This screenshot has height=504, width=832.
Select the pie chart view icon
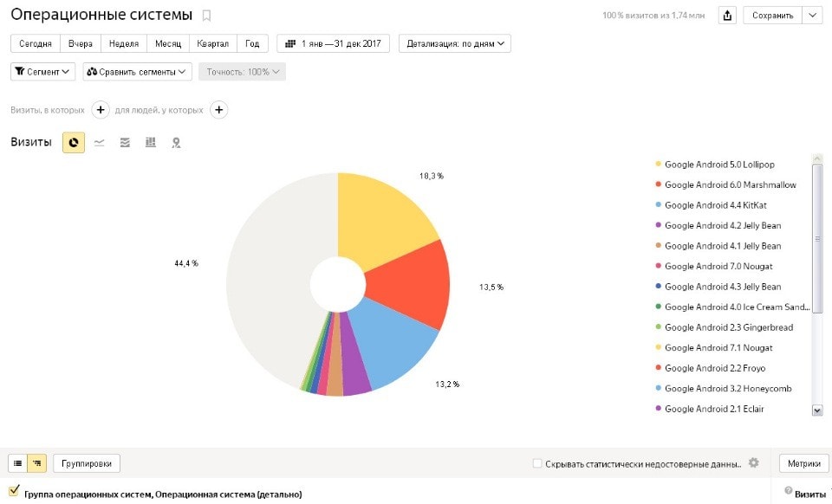tap(74, 143)
